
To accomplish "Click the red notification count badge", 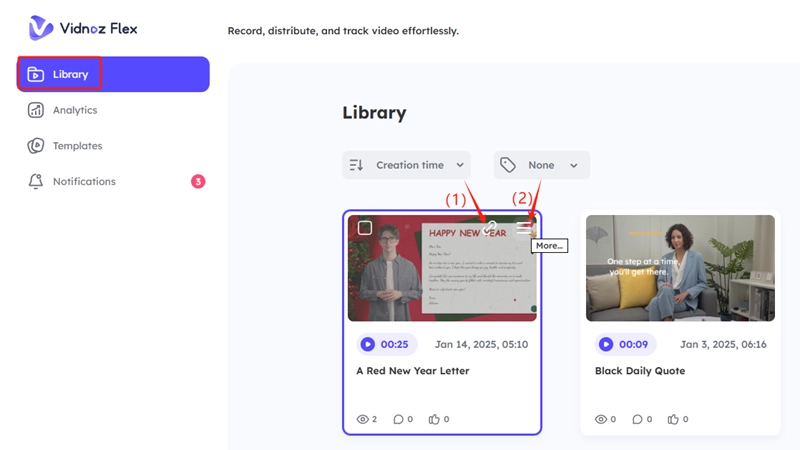I will click(198, 182).
